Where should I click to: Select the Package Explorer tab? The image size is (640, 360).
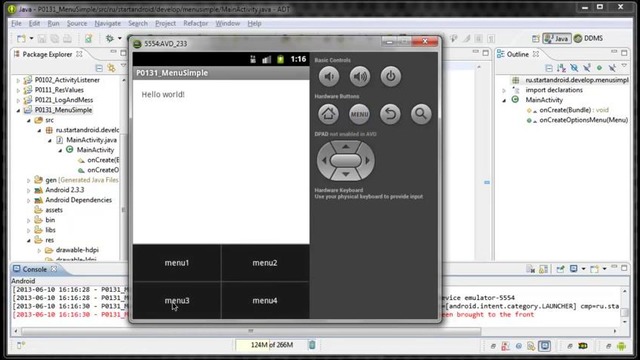(x=47, y=54)
